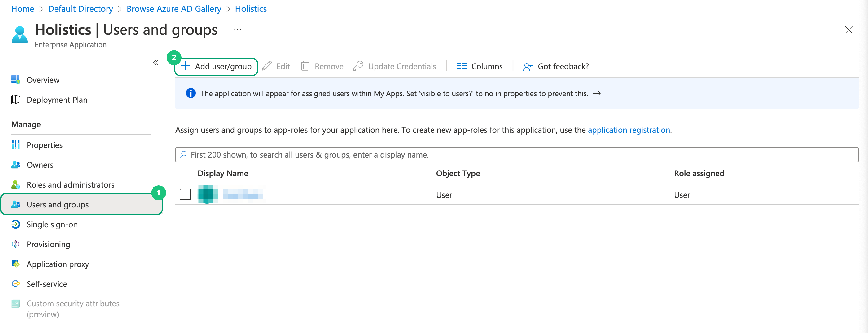This screenshot has height=333, width=868.
Task: Click the Single sign-on arrow icon
Action: click(x=15, y=224)
